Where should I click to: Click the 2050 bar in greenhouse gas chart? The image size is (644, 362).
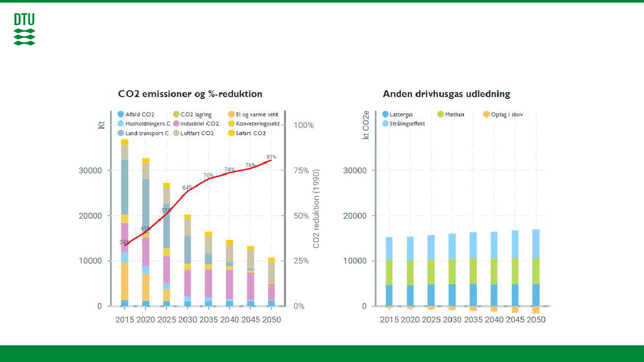click(536, 272)
